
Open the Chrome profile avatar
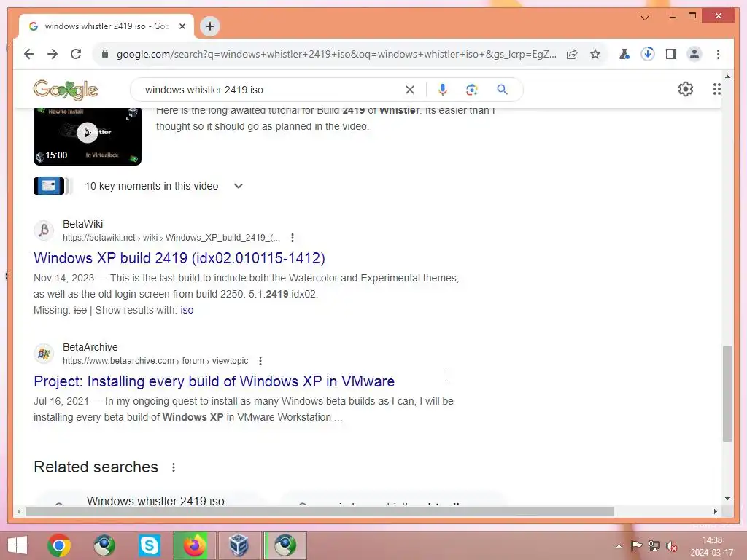[694, 54]
